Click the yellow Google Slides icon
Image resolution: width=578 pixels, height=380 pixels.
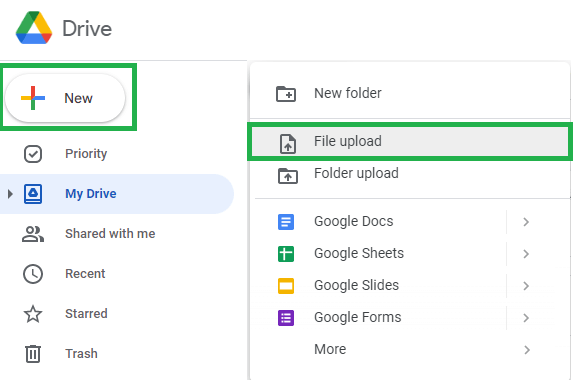(286, 286)
